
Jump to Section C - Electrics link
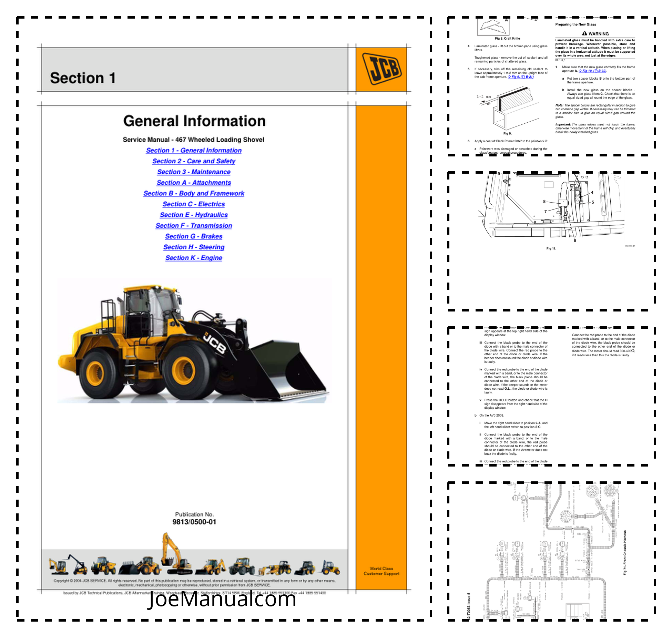click(x=194, y=204)
